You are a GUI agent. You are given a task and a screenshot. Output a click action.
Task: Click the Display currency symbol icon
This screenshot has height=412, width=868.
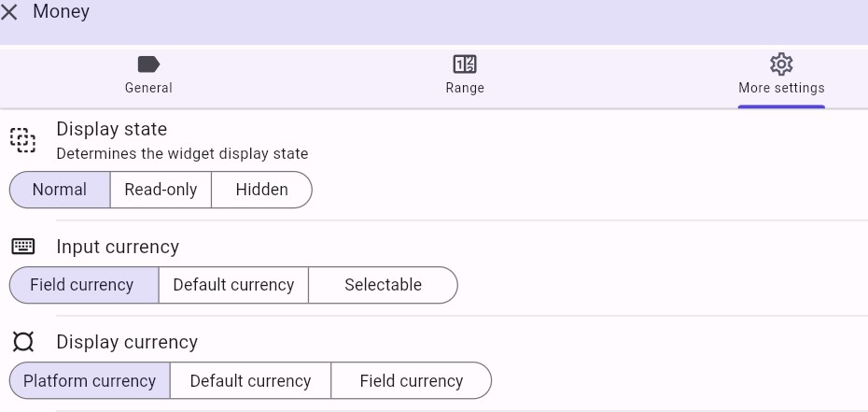coord(23,342)
